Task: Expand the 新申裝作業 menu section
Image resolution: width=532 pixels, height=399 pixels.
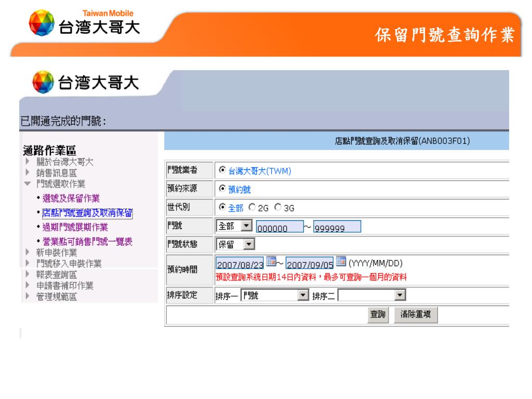Action: [28, 252]
